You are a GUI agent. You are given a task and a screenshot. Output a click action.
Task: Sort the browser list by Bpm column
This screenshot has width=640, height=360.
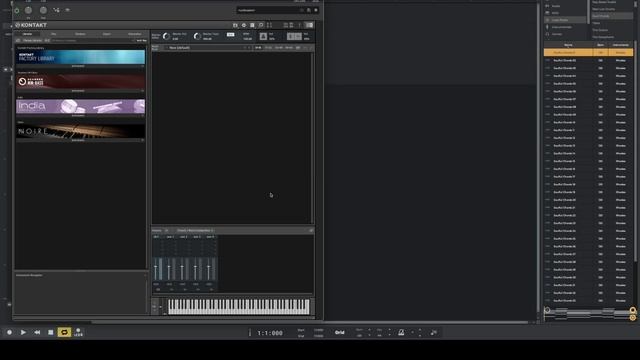(600, 45)
